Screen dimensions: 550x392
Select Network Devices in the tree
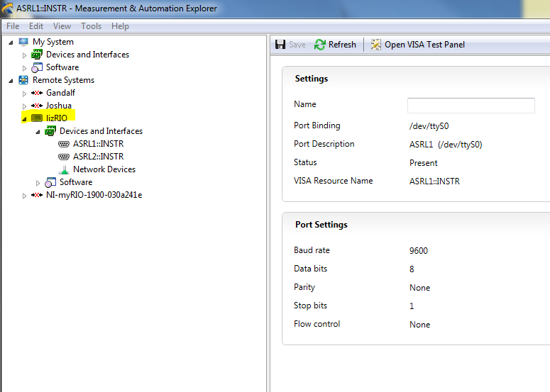pos(104,169)
